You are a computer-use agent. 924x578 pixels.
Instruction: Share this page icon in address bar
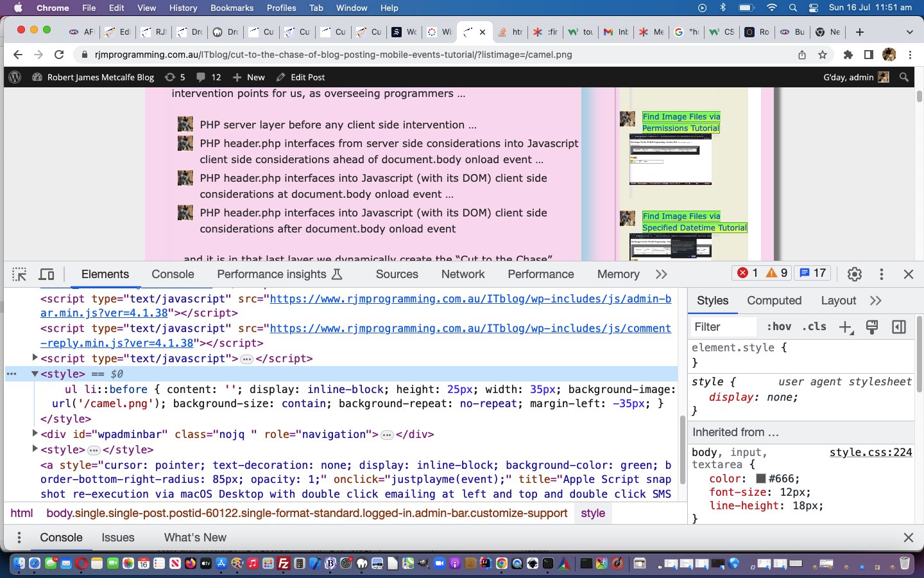[802, 55]
